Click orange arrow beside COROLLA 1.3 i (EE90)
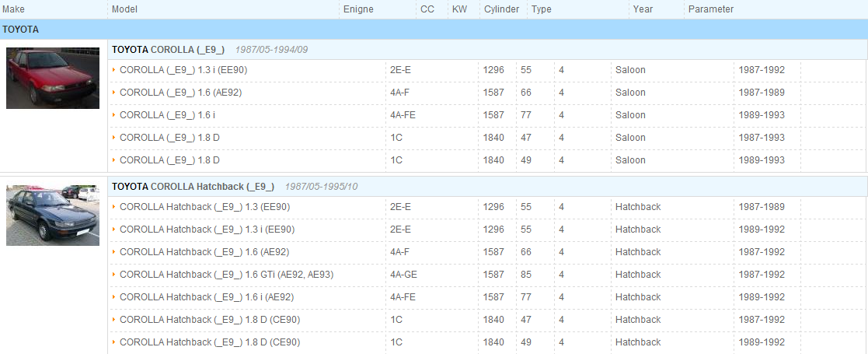The width and height of the screenshot is (868, 354). (x=114, y=70)
